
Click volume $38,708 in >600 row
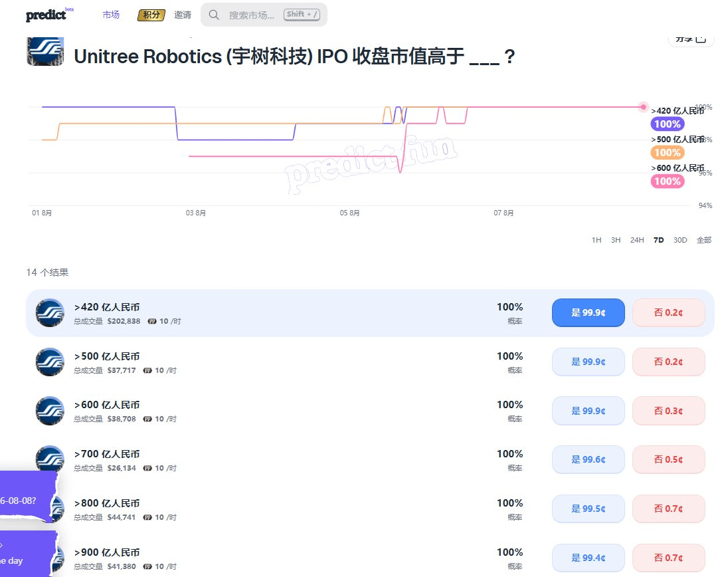(x=122, y=419)
